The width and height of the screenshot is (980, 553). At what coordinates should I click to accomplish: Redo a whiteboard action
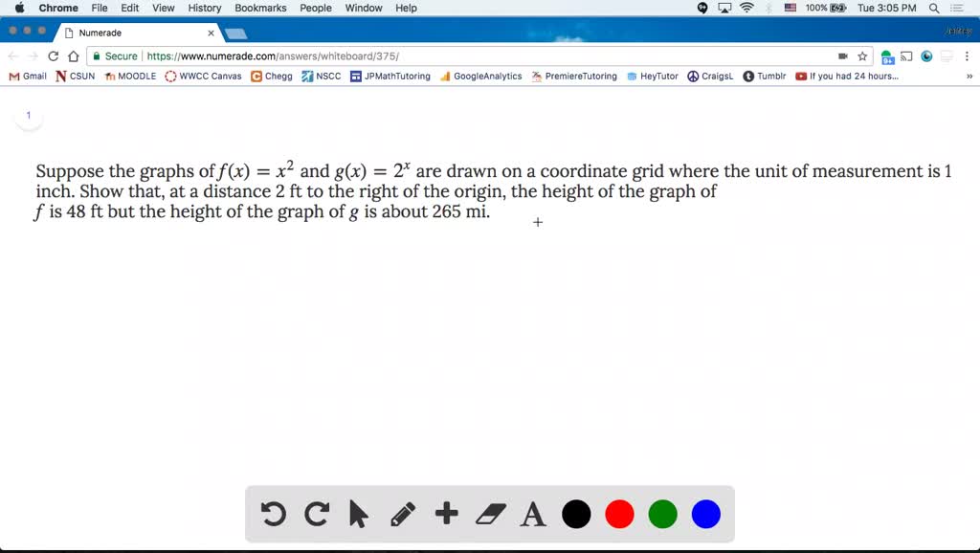coord(316,514)
